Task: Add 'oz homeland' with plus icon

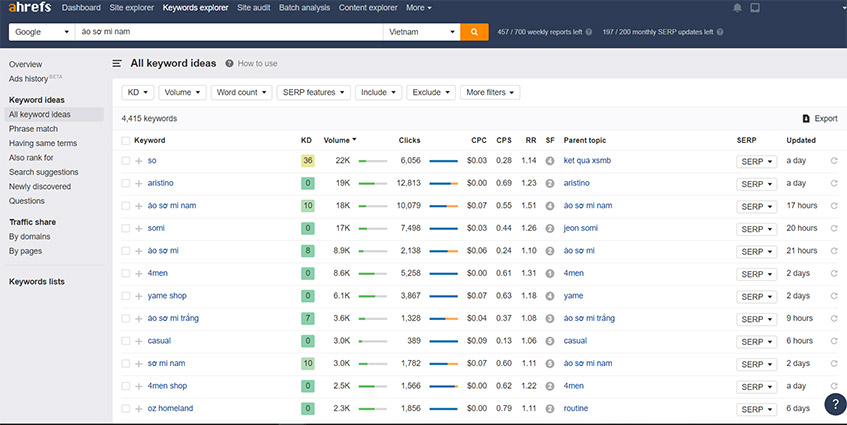Action: click(x=139, y=409)
